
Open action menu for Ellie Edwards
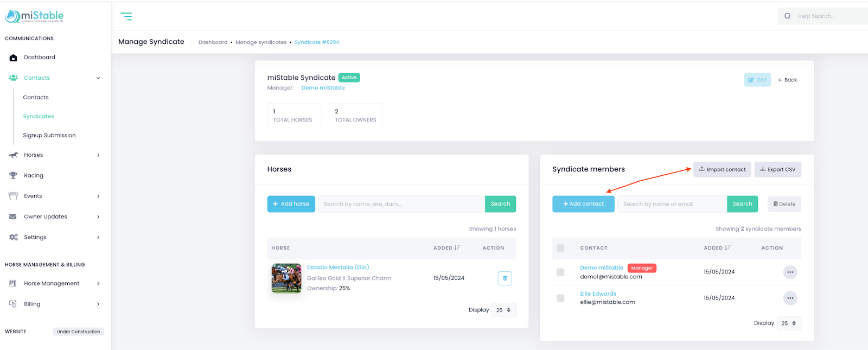790,298
